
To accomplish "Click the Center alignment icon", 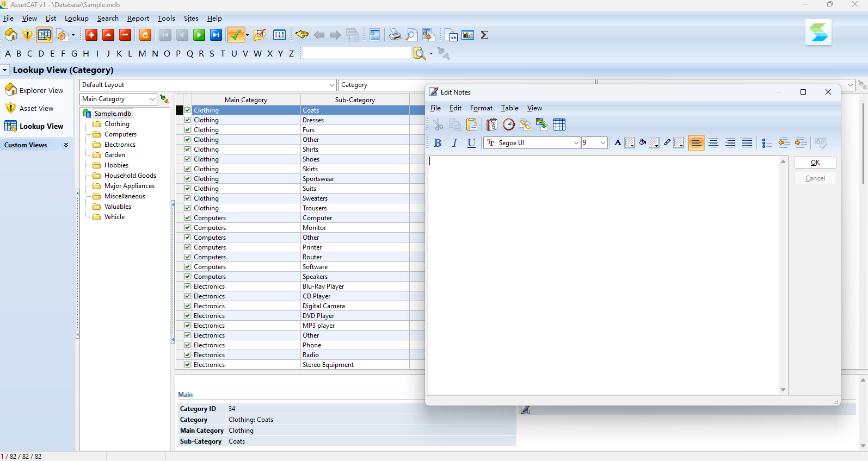I will [x=713, y=143].
